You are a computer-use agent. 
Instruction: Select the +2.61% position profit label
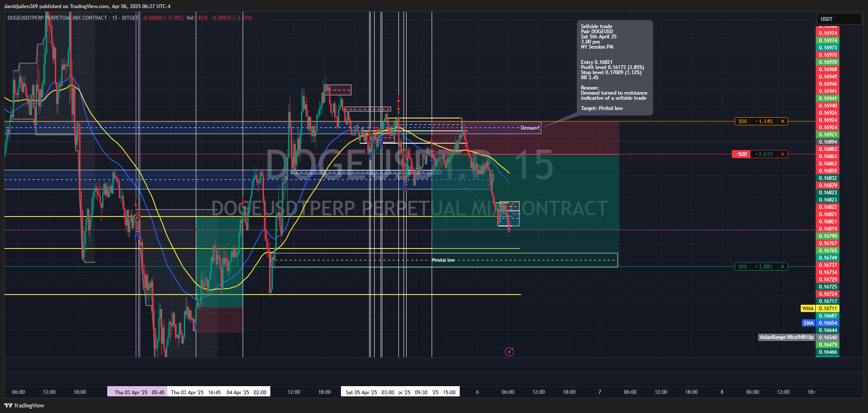tap(764, 154)
